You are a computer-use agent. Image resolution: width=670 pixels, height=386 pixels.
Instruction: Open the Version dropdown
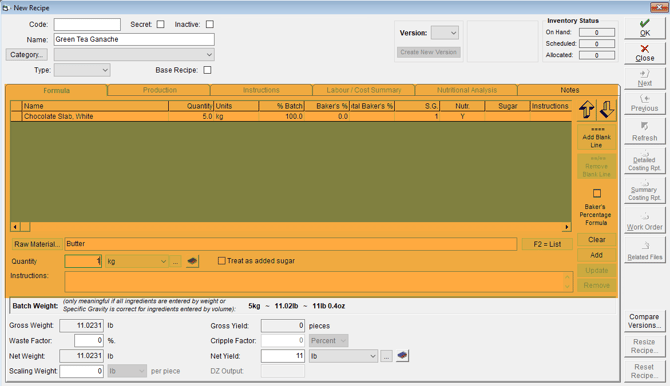[x=445, y=33]
